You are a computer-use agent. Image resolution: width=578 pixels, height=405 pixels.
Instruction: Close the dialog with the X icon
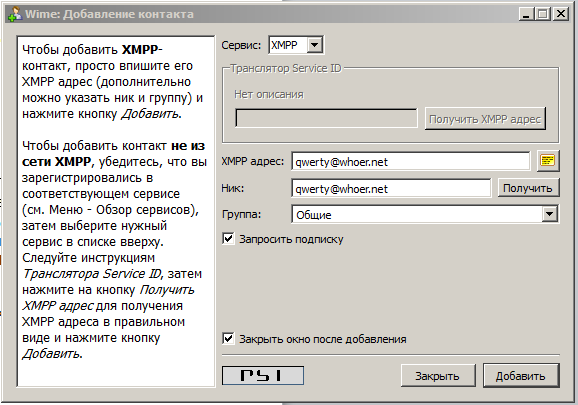(x=561, y=14)
